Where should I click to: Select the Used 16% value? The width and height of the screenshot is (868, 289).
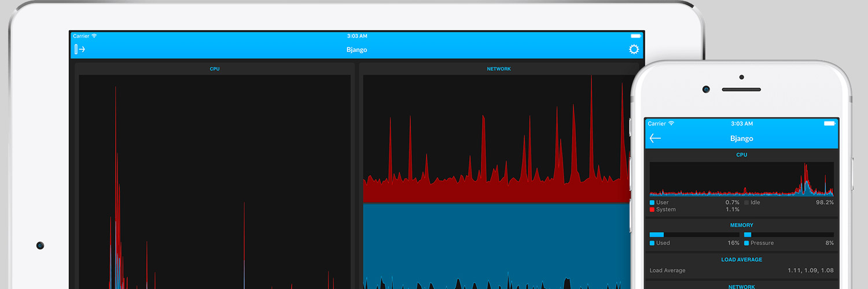click(734, 243)
